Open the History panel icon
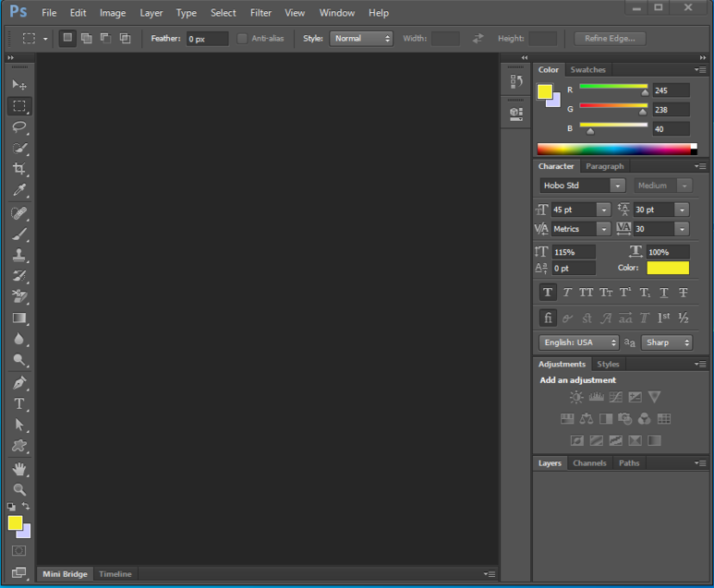 [516, 82]
